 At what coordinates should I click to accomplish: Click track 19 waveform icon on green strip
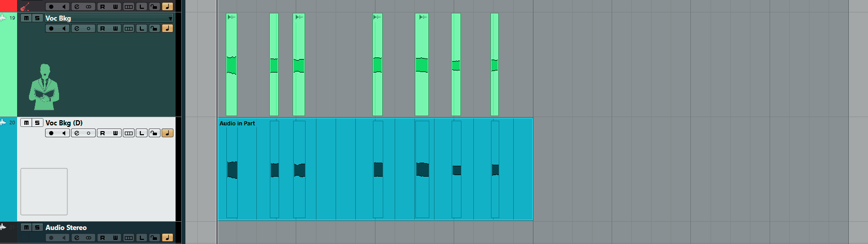[4, 18]
